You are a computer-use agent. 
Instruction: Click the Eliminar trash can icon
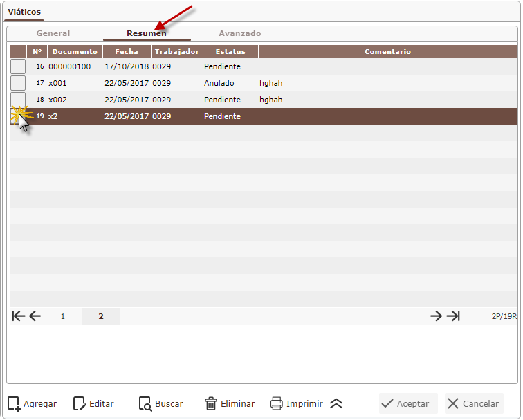click(x=210, y=403)
